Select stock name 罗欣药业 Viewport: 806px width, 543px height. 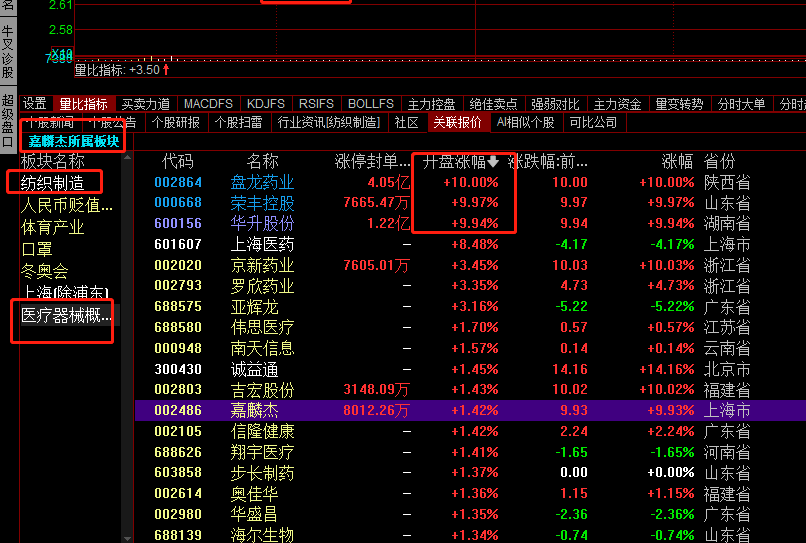coord(262,286)
